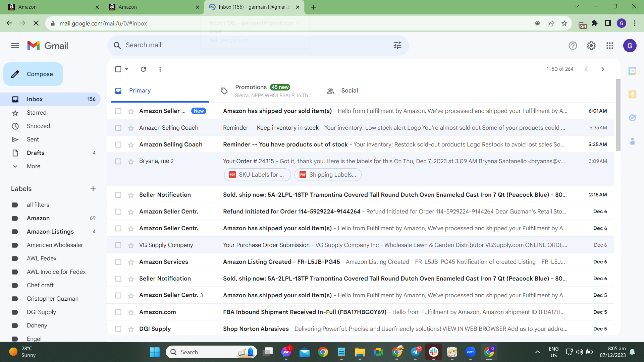
Task: Show hidden system tray icons
Action: 537,352
